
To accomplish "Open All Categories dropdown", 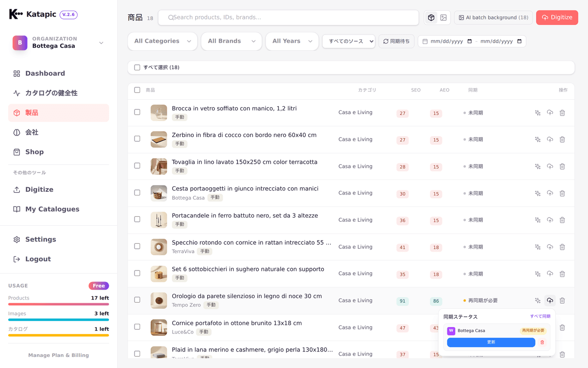I will pyautogui.click(x=163, y=41).
